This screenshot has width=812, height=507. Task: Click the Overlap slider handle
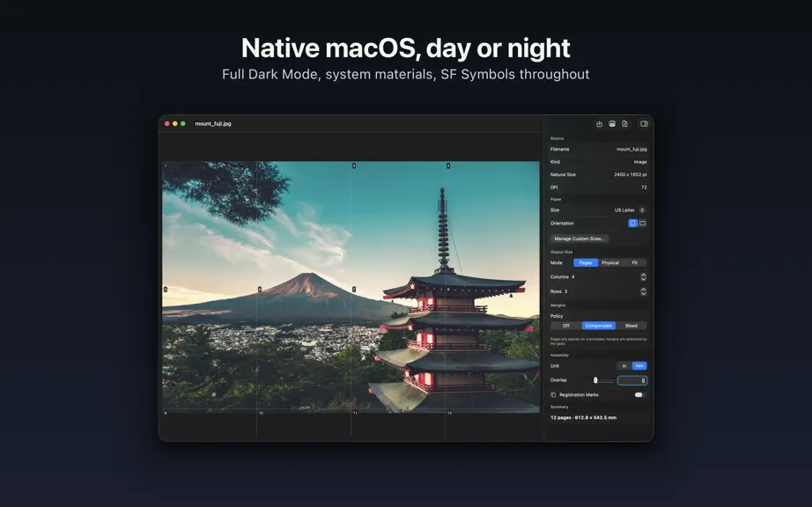[595, 380]
